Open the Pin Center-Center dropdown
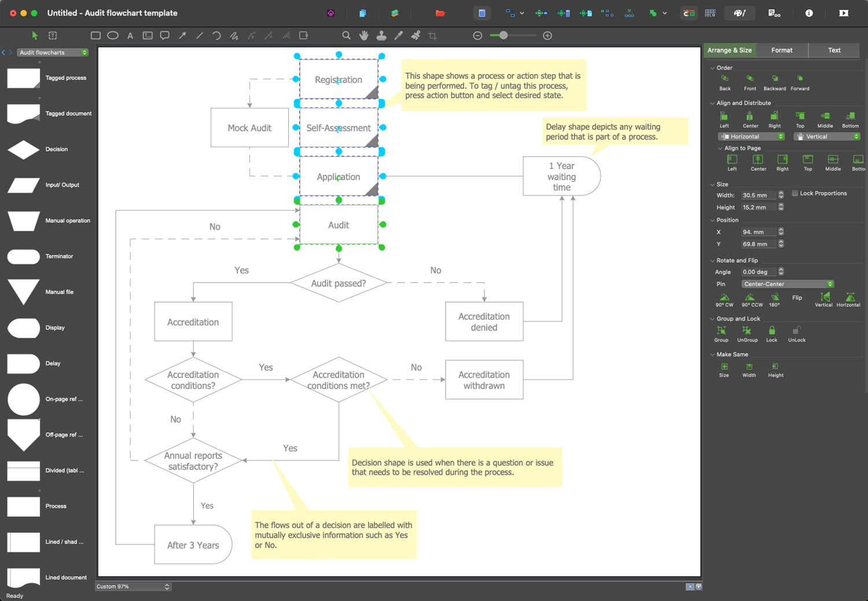The height and width of the screenshot is (601, 868). (787, 284)
